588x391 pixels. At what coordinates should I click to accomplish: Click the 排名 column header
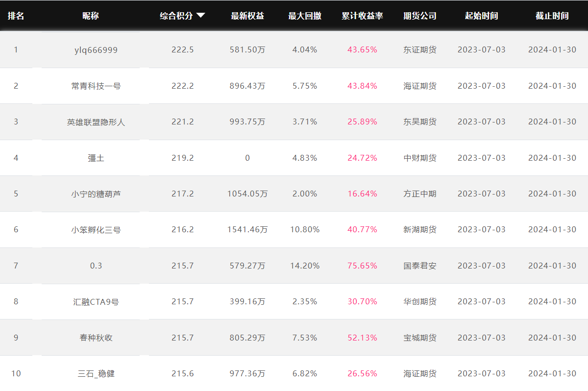pyautogui.click(x=16, y=16)
